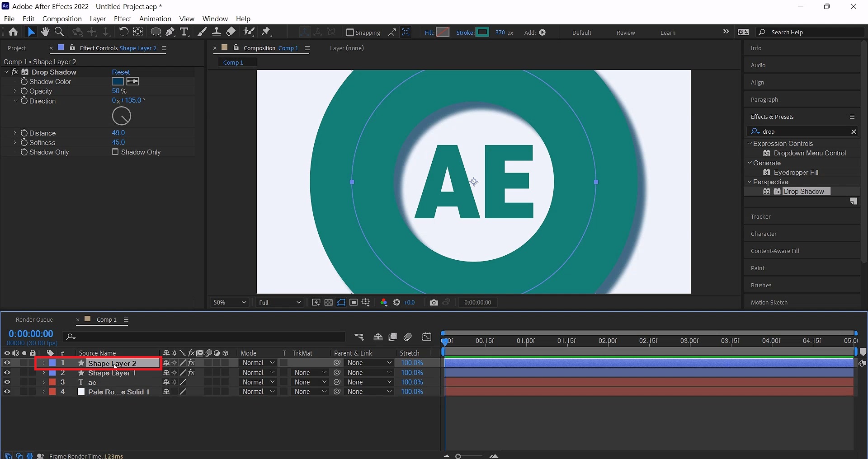Image resolution: width=868 pixels, height=459 pixels.
Task: Click the timeline layer search field
Action: tap(204, 337)
